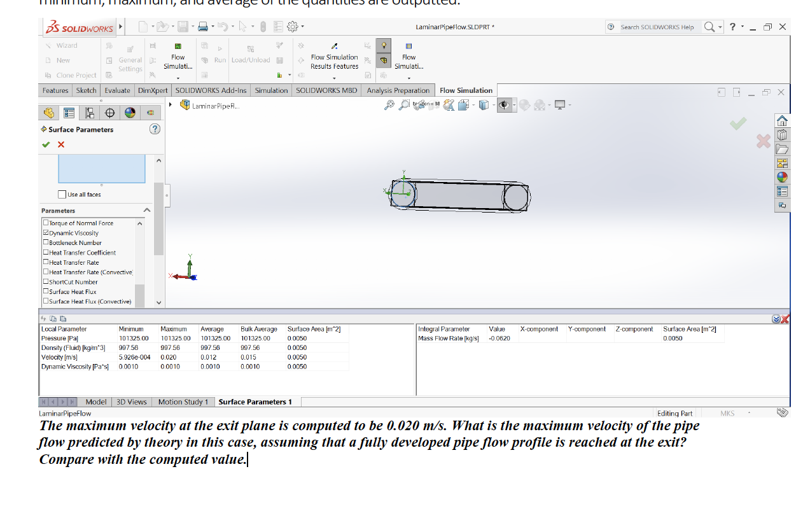Click the green checkmark to confirm Surface Parameters
The height and width of the screenshot is (532, 803).
(45, 144)
